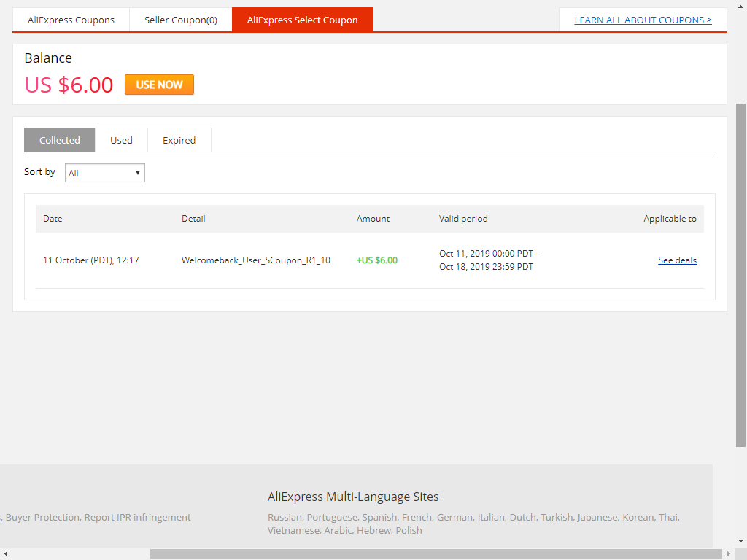Click the Report IPR infringement footer link

138,517
